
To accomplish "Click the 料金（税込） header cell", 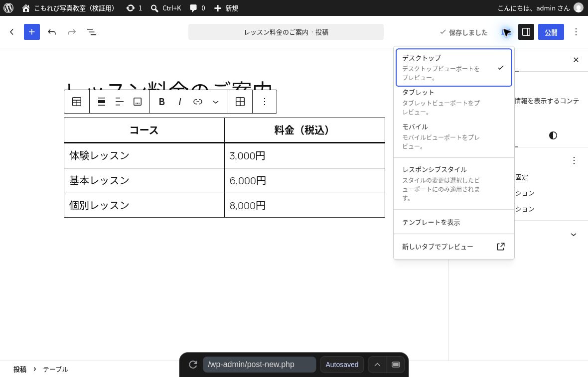I will 304,130.
